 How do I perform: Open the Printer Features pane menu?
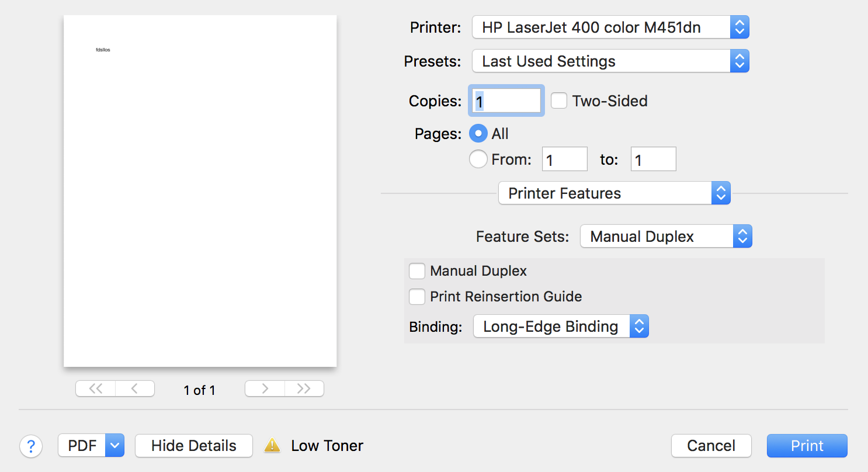click(614, 193)
